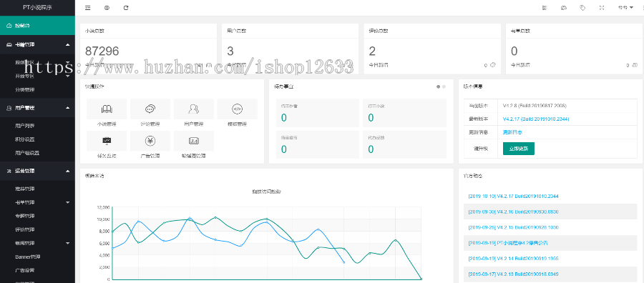
Task: Click the tools icon beside 运营管理
Action: (x=9, y=171)
